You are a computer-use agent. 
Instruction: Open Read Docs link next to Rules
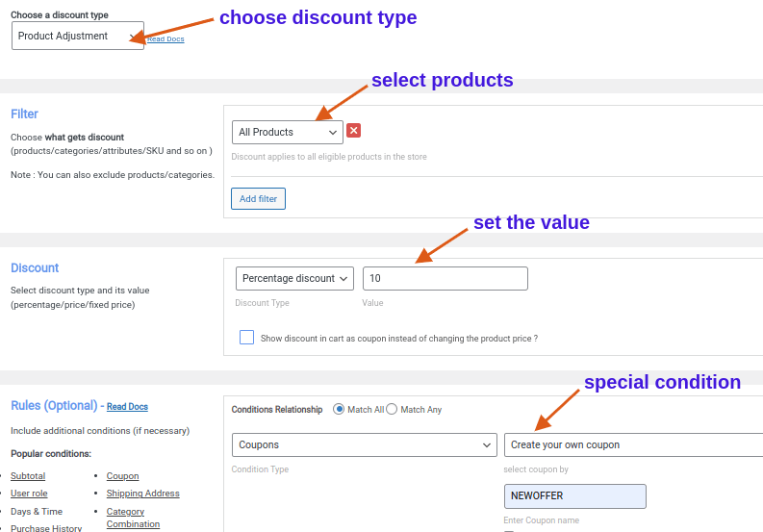[x=127, y=407]
